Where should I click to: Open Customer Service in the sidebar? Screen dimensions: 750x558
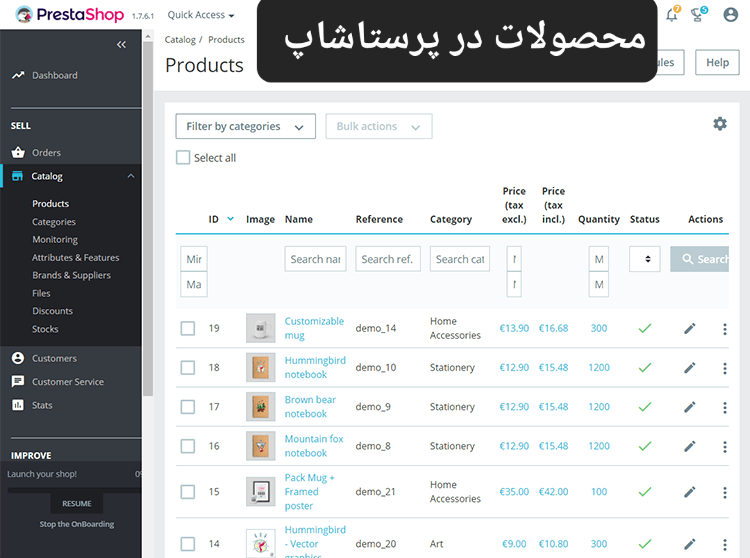67,382
